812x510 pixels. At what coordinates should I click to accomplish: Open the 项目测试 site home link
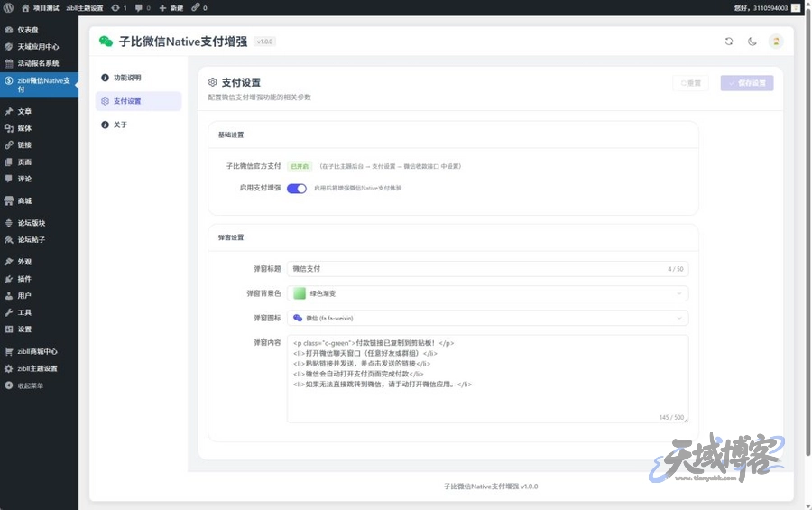[x=41, y=8]
